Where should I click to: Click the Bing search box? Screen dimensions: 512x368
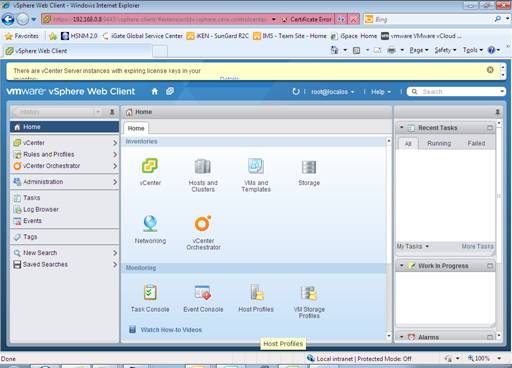tap(433, 19)
